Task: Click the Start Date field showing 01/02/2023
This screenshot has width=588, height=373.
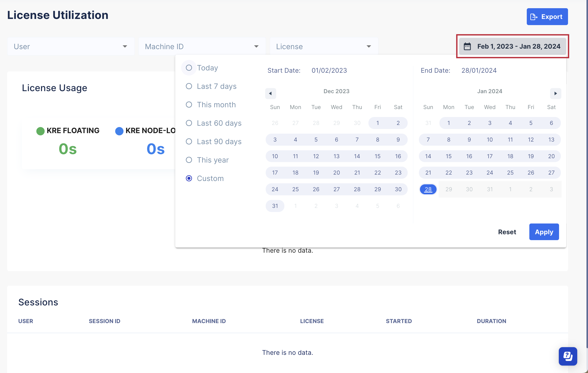Action: [329, 70]
